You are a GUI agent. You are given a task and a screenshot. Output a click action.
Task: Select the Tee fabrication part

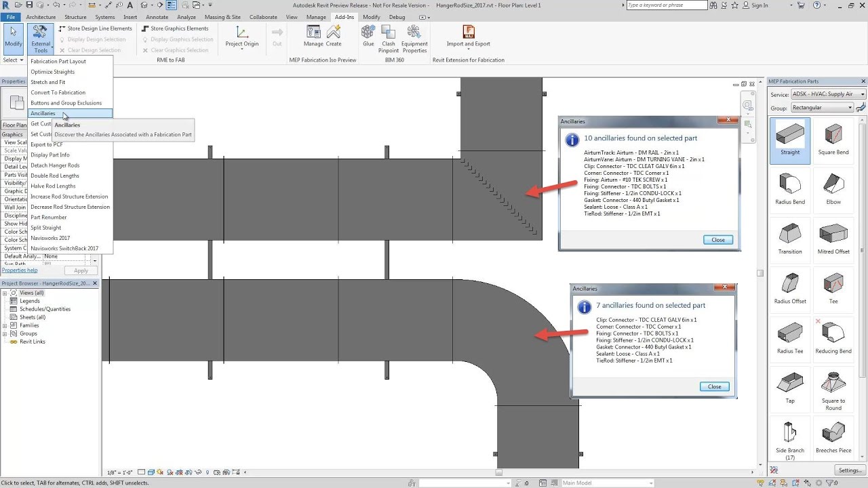pos(833,289)
